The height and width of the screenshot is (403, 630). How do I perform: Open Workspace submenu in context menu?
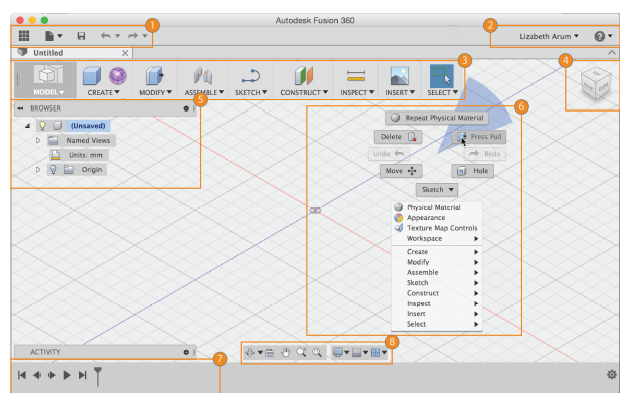[x=437, y=239]
